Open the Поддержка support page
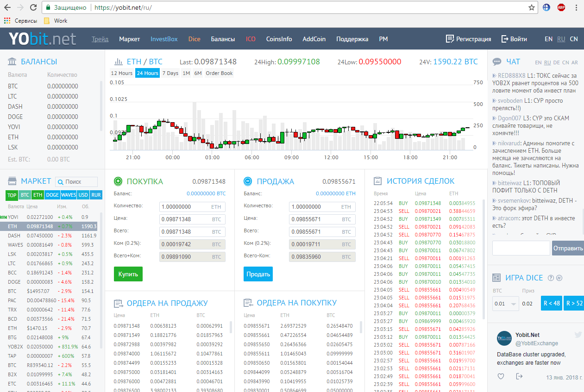This screenshot has width=584, height=392. pyautogui.click(x=352, y=39)
